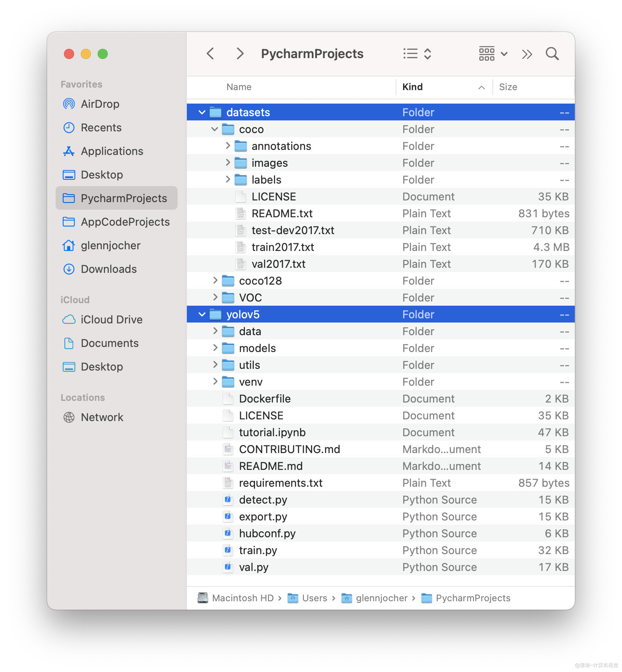Viewport: 622px width, 672px height.
Task: Select the val2017.txt file
Action: 381,264
